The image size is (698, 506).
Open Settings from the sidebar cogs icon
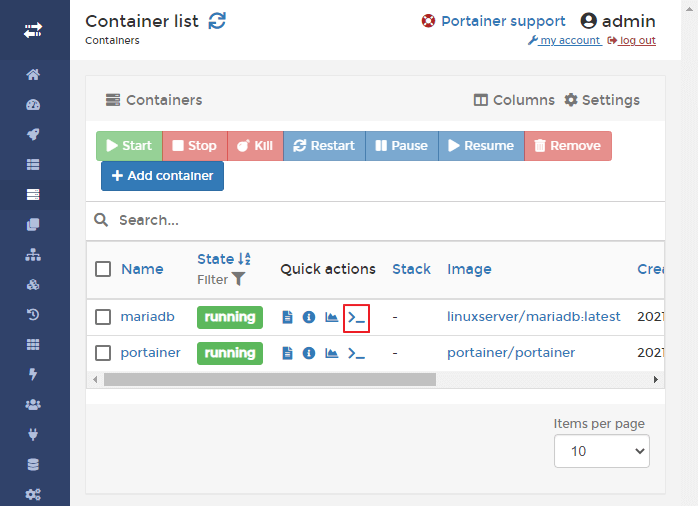coord(33,494)
